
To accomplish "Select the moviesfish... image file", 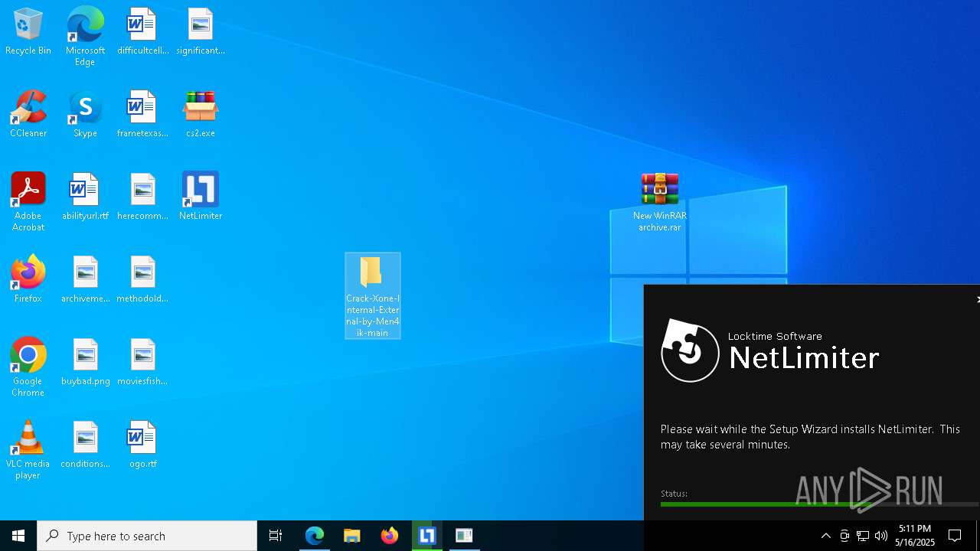I will pos(142,363).
